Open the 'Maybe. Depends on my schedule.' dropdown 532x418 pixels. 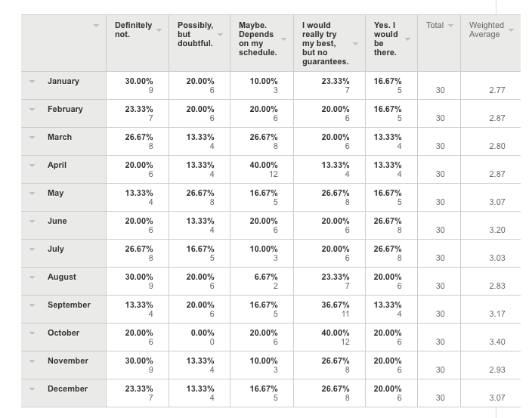[283, 39]
